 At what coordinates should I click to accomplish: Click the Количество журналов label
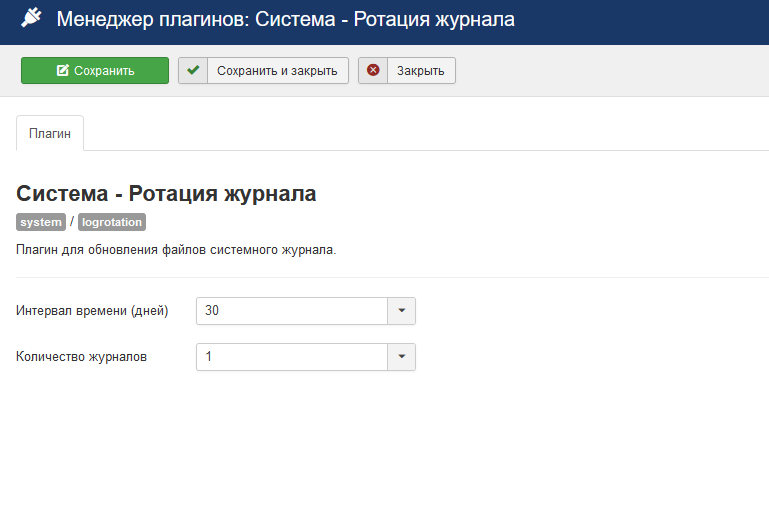pyautogui.click(x=82, y=357)
